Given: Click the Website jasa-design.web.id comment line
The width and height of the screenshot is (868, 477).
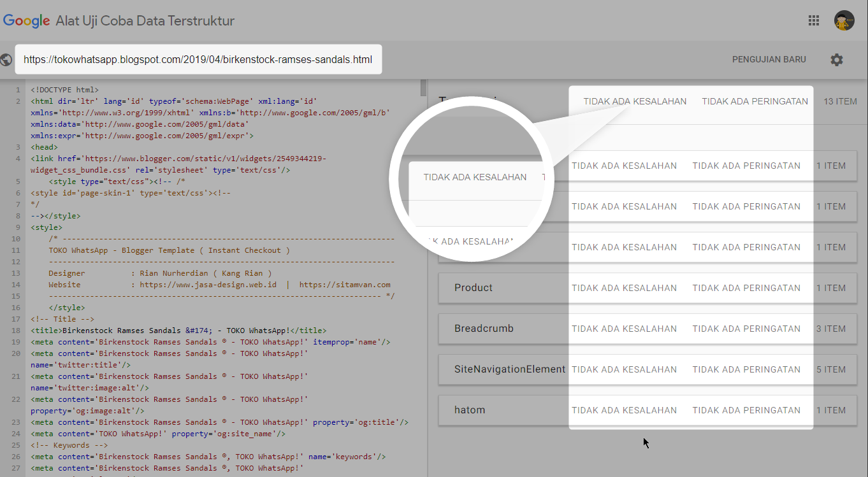Looking at the screenshot, I should click(x=219, y=285).
